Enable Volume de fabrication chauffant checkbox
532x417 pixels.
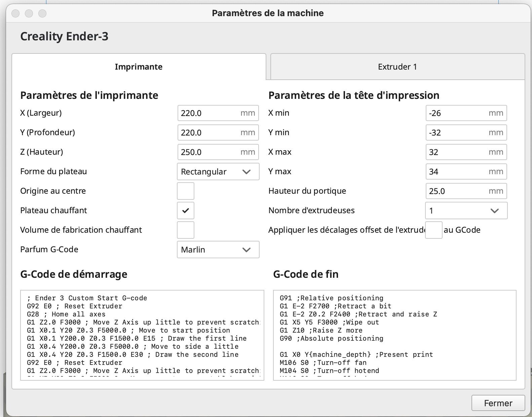pyautogui.click(x=186, y=230)
